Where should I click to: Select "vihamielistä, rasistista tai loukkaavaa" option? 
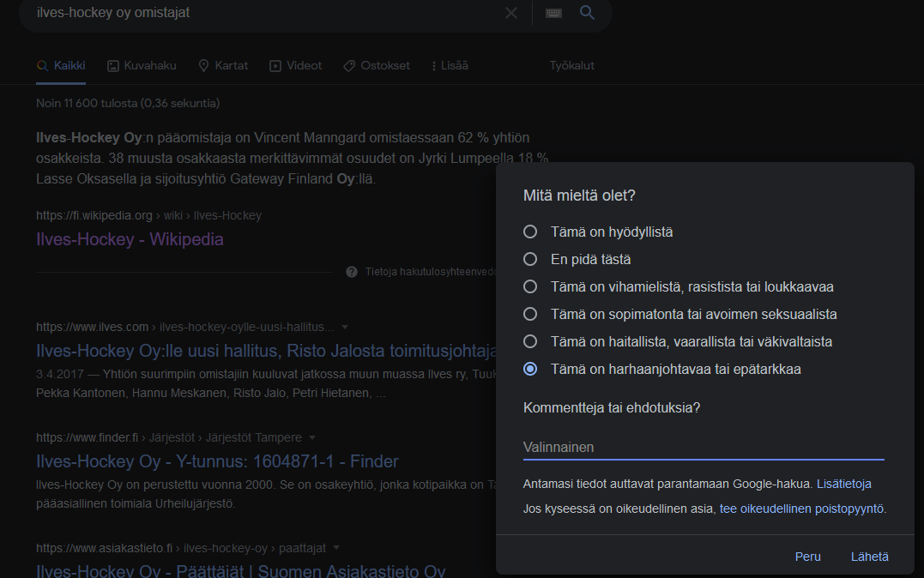(x=530, y=286)
